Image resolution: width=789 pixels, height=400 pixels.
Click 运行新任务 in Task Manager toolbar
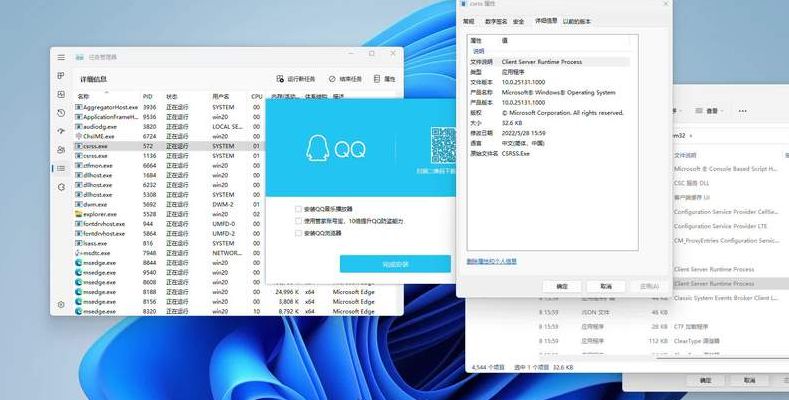coord(296,79)
